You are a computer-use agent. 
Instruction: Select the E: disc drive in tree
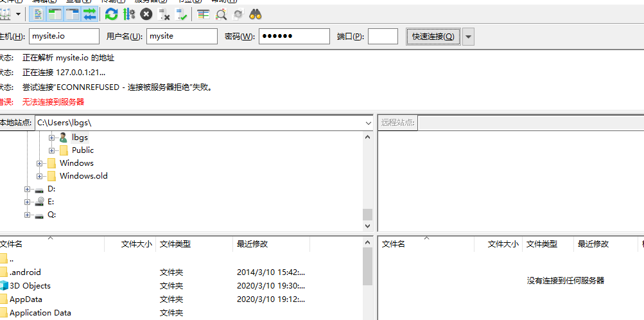tap(51, 202)
